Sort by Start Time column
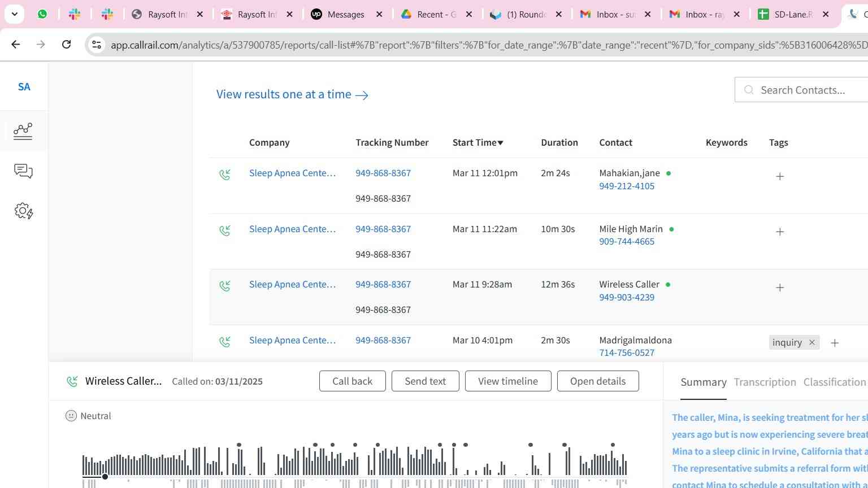 coord(478,142)
